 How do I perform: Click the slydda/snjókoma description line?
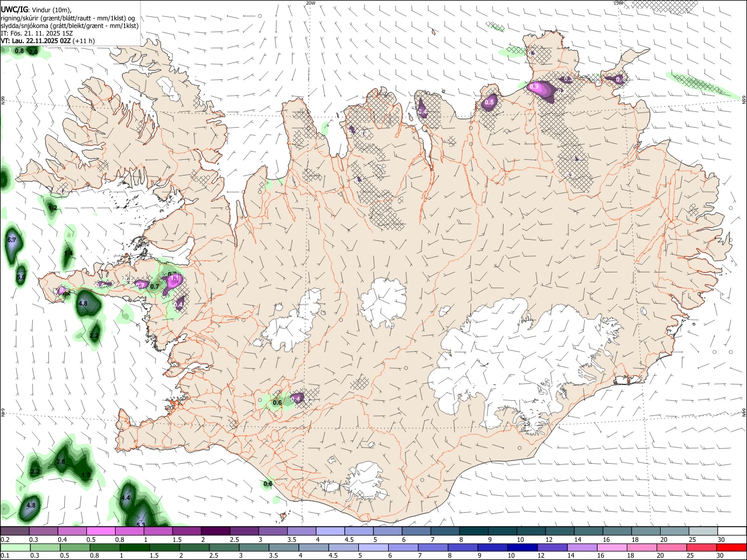(69, 26)
